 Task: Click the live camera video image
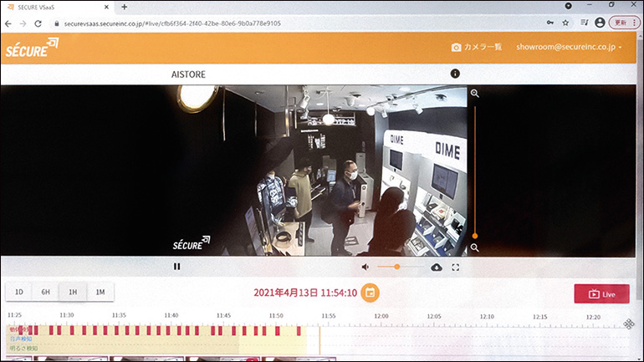click(318, 171)
